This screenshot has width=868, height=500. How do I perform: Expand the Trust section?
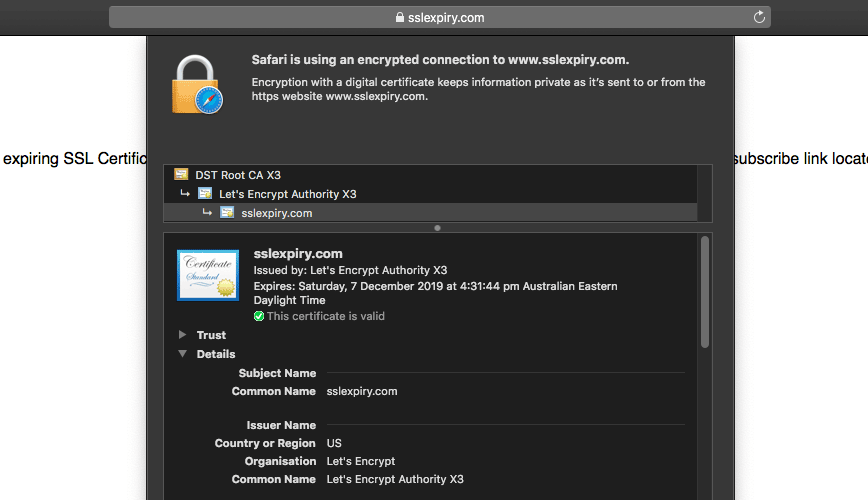[x=182, y=335]
